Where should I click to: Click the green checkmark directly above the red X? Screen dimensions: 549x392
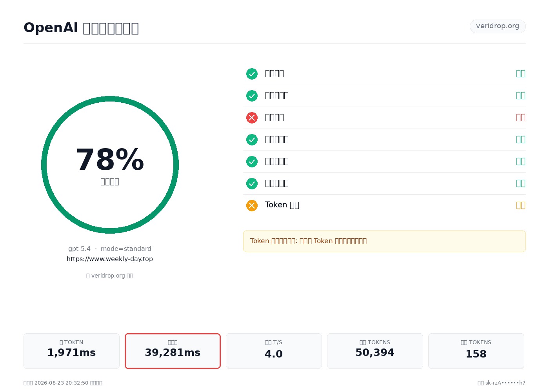click(252, 96)
